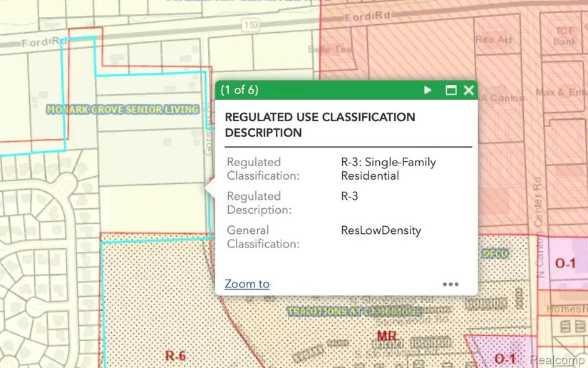Select the R-6 zoning district label

175,355
